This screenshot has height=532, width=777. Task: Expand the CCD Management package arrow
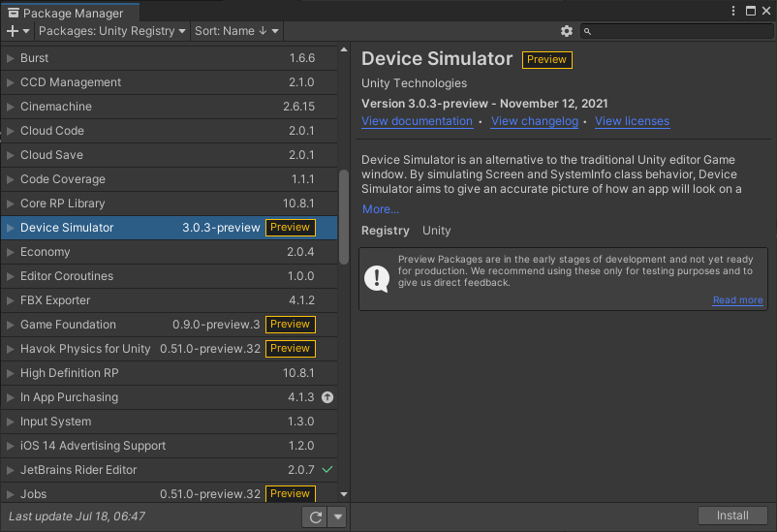click(10, 82)
